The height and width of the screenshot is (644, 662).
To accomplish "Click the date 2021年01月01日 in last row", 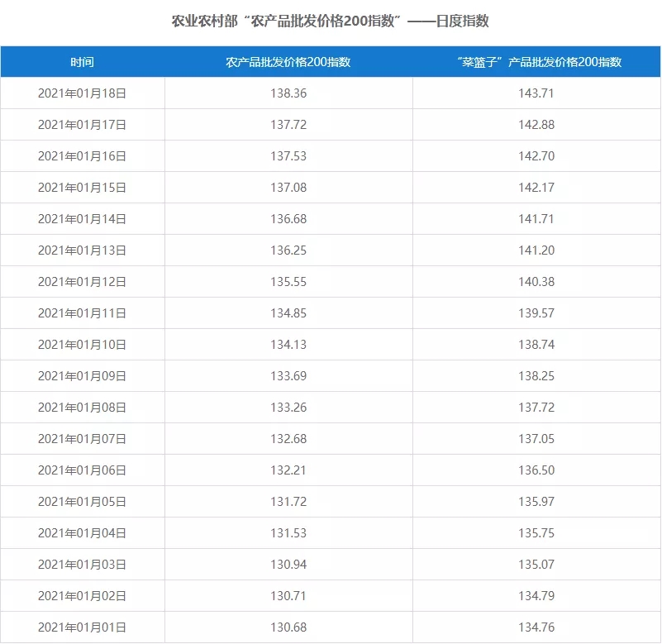I will [x=82, y=627].
